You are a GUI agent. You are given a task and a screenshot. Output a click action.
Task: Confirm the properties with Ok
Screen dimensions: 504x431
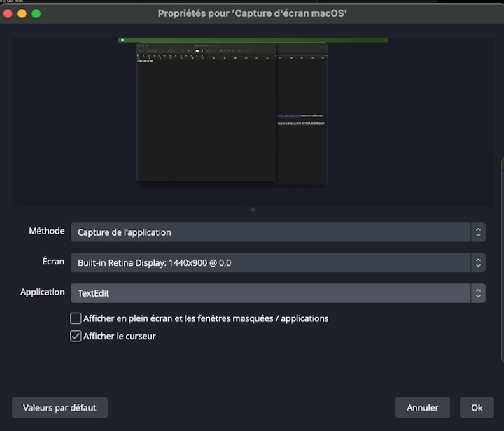477,407
